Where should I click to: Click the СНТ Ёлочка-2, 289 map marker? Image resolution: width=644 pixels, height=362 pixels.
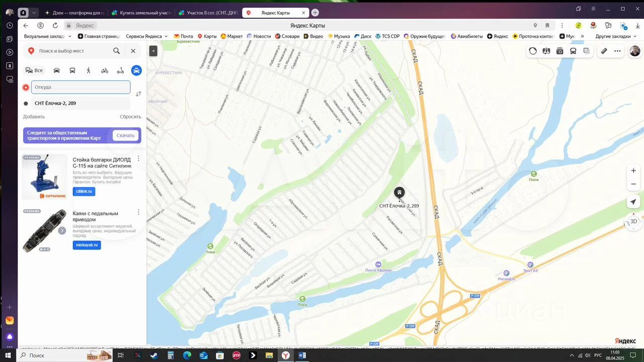399,193
